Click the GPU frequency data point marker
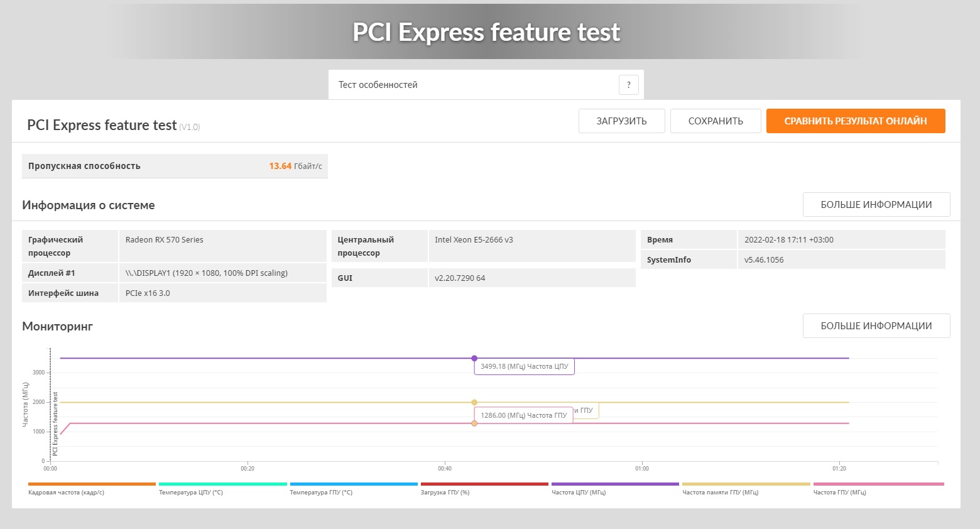Image resolution: width=980 pixels, height=529 pixels. click(474, 423)
